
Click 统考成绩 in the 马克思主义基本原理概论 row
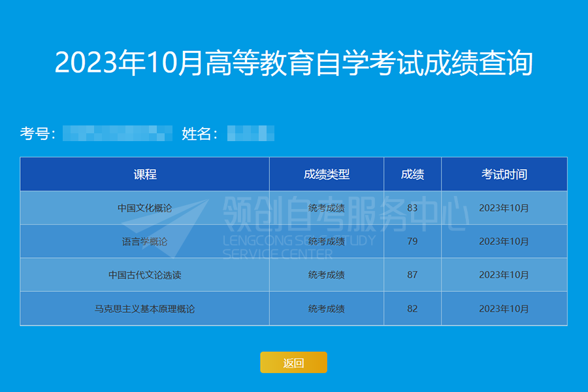coord(327,309)
